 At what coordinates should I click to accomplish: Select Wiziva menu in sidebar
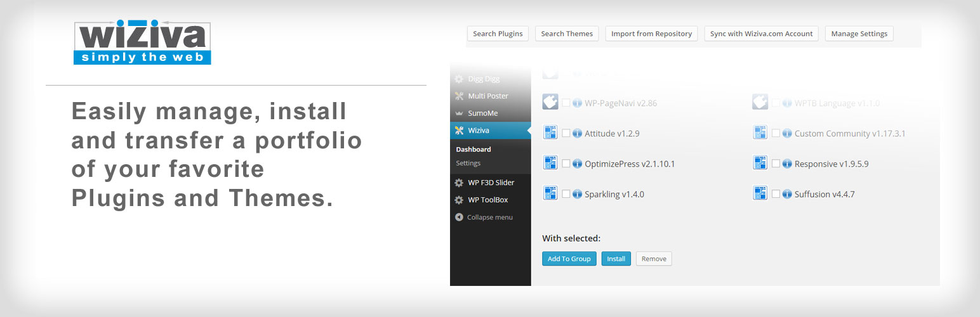pos(491,131)
